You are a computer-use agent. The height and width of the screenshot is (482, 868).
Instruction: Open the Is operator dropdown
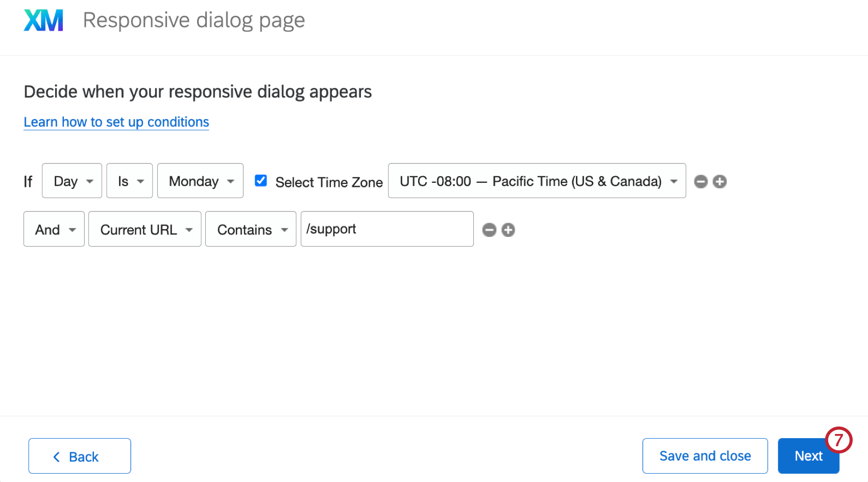pos(130,181)
